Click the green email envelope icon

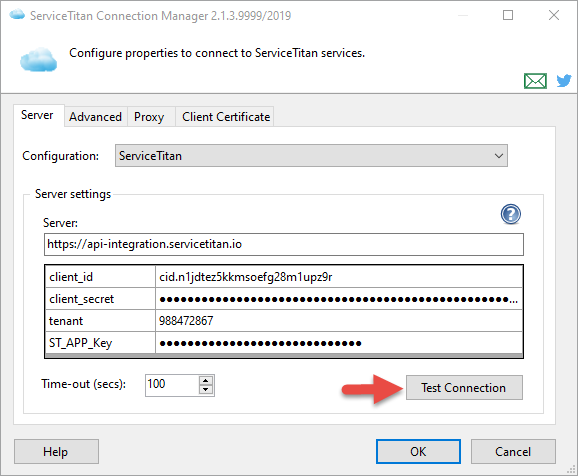pyautogui.click(x=535, y=81)
